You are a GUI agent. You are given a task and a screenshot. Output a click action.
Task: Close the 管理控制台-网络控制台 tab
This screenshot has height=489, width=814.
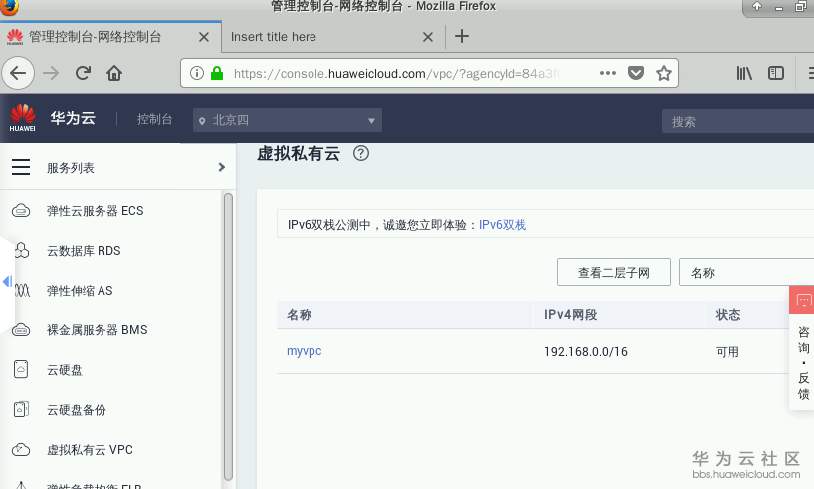[204, 37]
